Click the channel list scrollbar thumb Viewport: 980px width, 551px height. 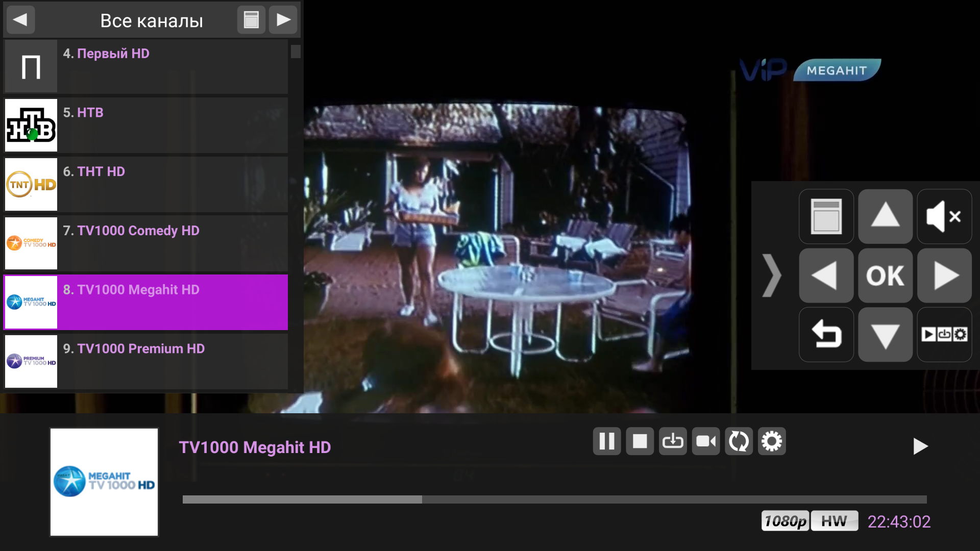[296, 52]
